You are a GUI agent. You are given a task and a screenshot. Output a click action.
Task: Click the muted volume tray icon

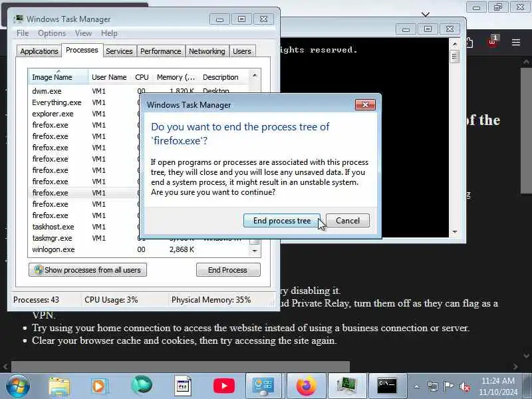(464, 386)
